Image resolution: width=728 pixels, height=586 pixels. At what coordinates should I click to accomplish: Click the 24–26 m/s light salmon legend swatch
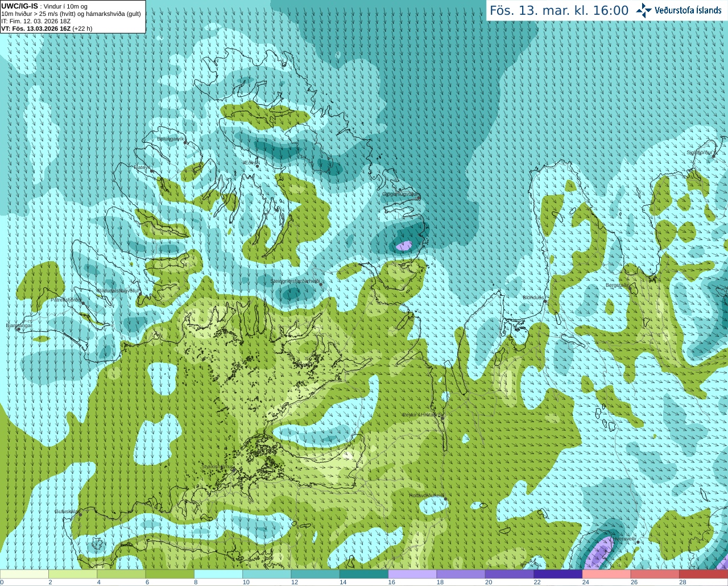[x=607, y=574]
